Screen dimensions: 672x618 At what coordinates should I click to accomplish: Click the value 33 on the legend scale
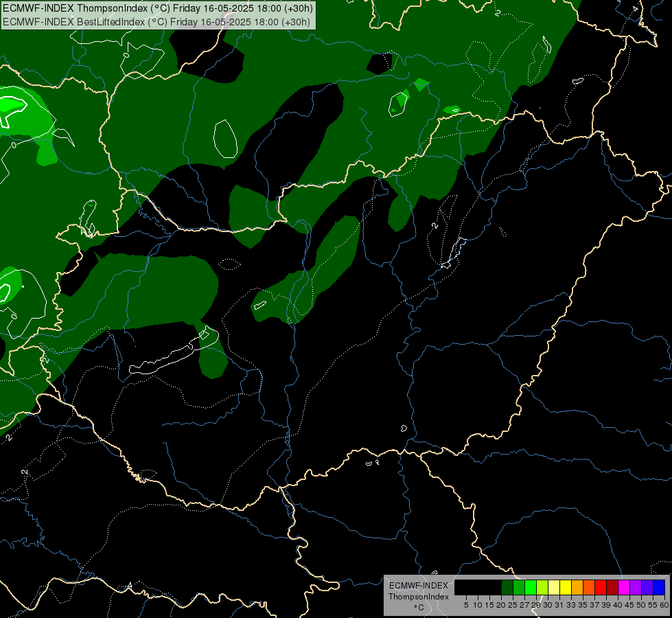571,605
